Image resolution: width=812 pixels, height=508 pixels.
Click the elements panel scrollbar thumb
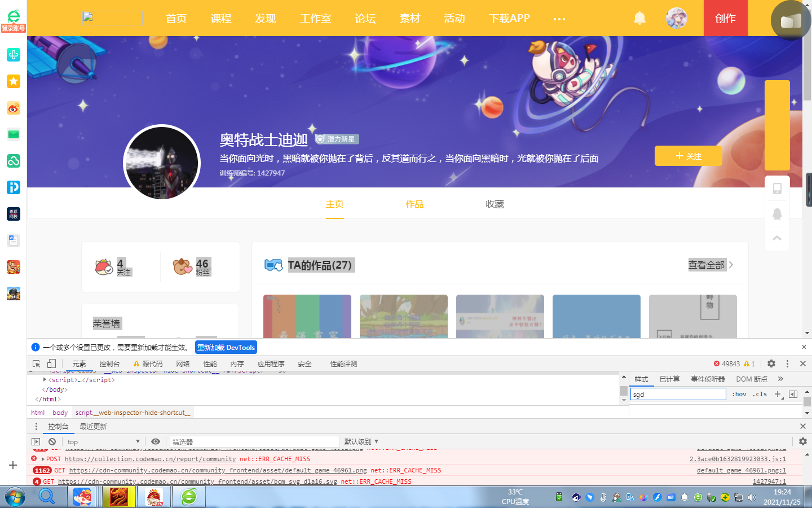click(x=624, y=391)
